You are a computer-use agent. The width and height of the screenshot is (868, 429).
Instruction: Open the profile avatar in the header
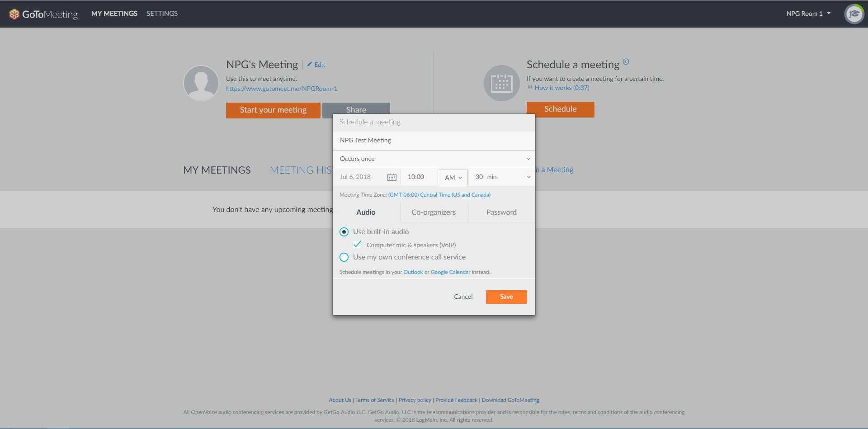854,14
